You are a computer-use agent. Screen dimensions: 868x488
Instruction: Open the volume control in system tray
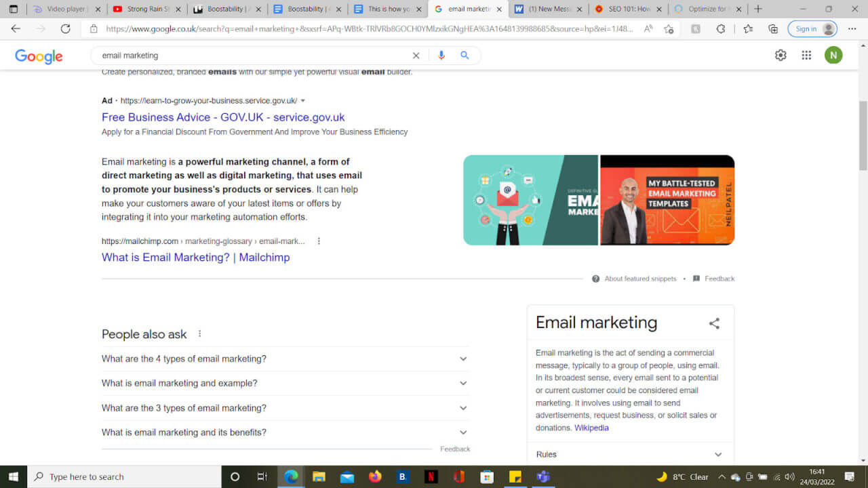(x=789, y=476)
